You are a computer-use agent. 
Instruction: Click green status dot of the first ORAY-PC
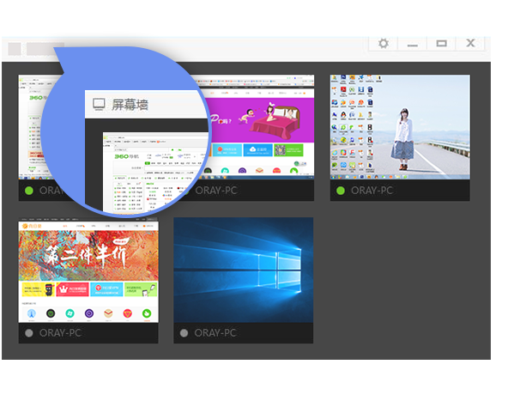[x=29, y=191]
